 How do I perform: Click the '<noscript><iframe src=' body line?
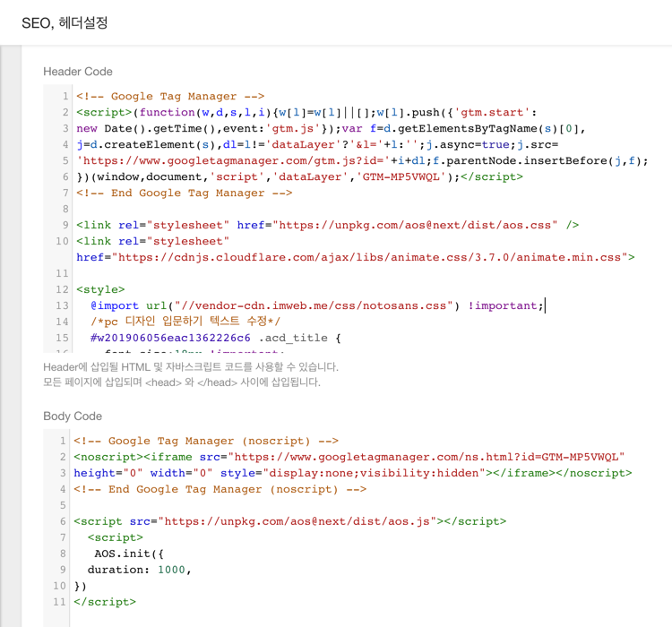pos(349,457)
